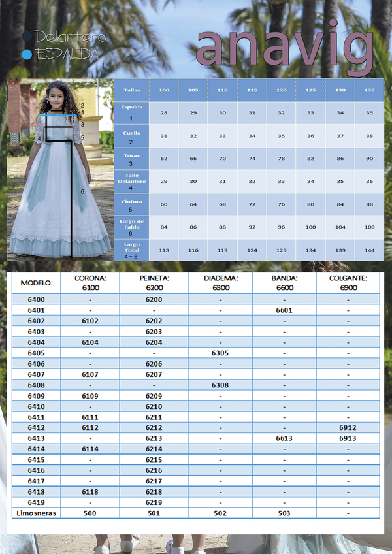
Task: Select model row 6415
Action: (196, 460)
